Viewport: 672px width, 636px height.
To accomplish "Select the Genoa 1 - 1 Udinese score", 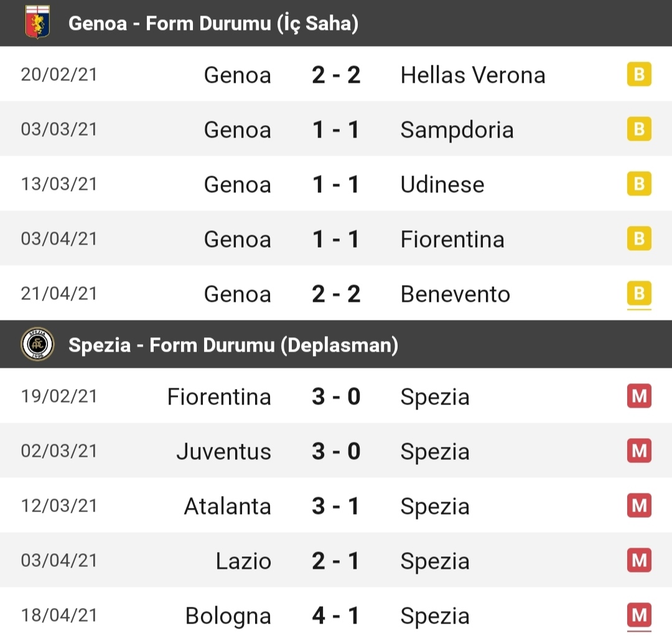I will click(x=336, y=184).
